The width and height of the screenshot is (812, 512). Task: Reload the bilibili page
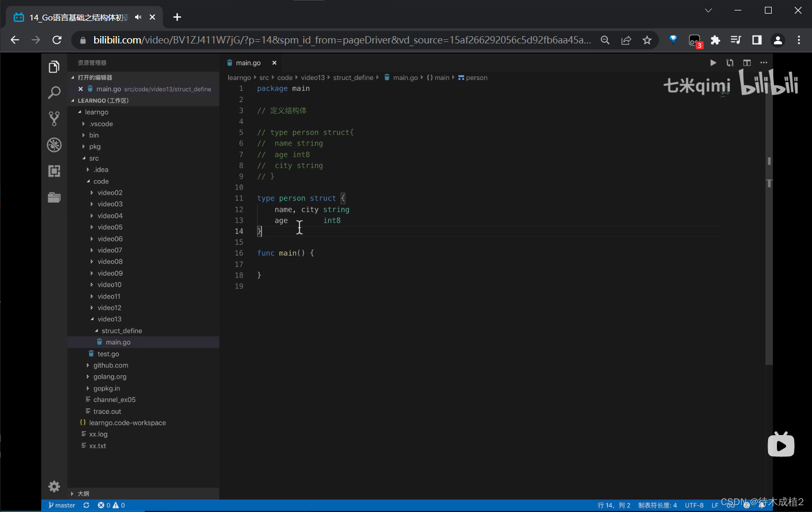coord(57,40)
